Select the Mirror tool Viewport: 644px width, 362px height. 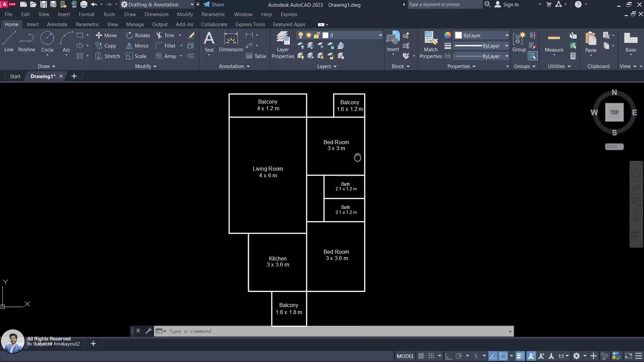click(x=138, y=46)
